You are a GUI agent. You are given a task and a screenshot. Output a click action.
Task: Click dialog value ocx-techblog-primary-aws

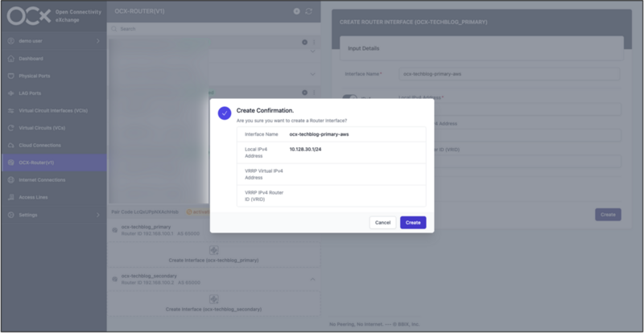click(x=319, y=134)
